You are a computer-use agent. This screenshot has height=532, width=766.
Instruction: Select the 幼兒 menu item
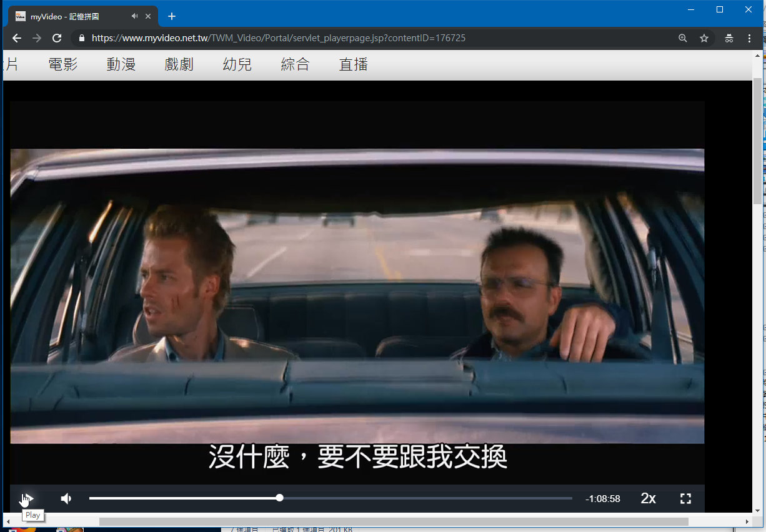(x=237, y=64)
